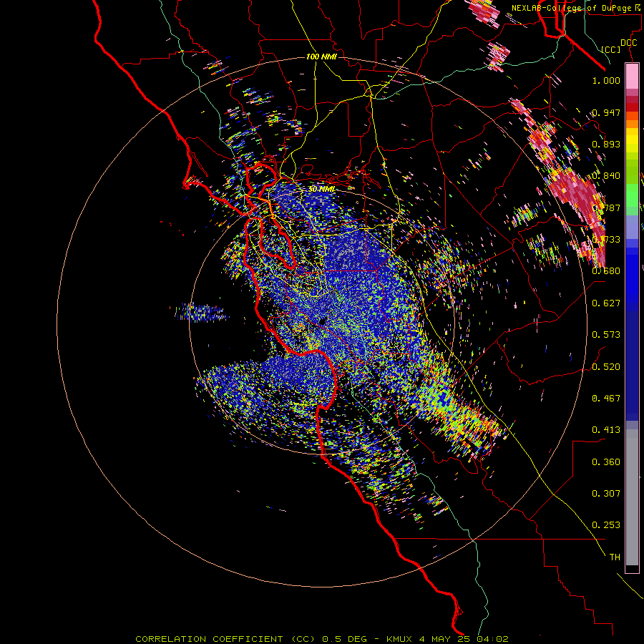Select the 0.413 scale value
Viewport: 644px width, 644px height.
click(x=606, y=430)
